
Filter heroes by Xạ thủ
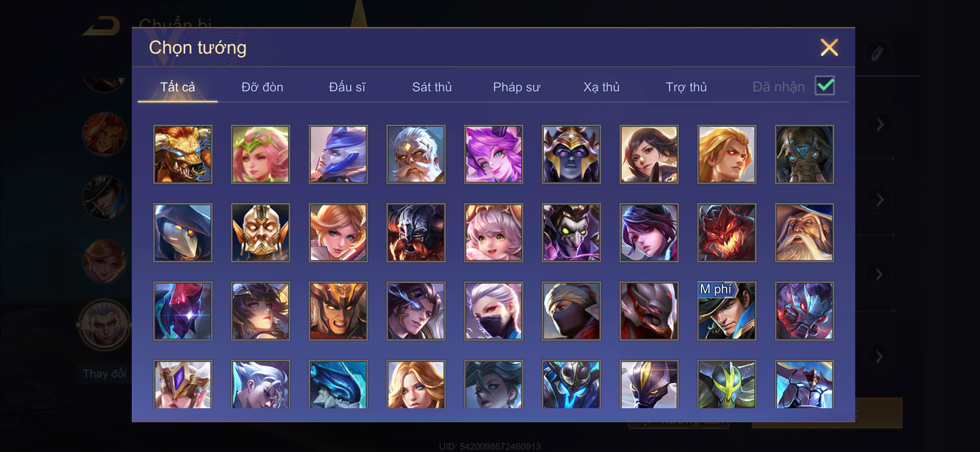pyautogui.click(x=601, y=87)
